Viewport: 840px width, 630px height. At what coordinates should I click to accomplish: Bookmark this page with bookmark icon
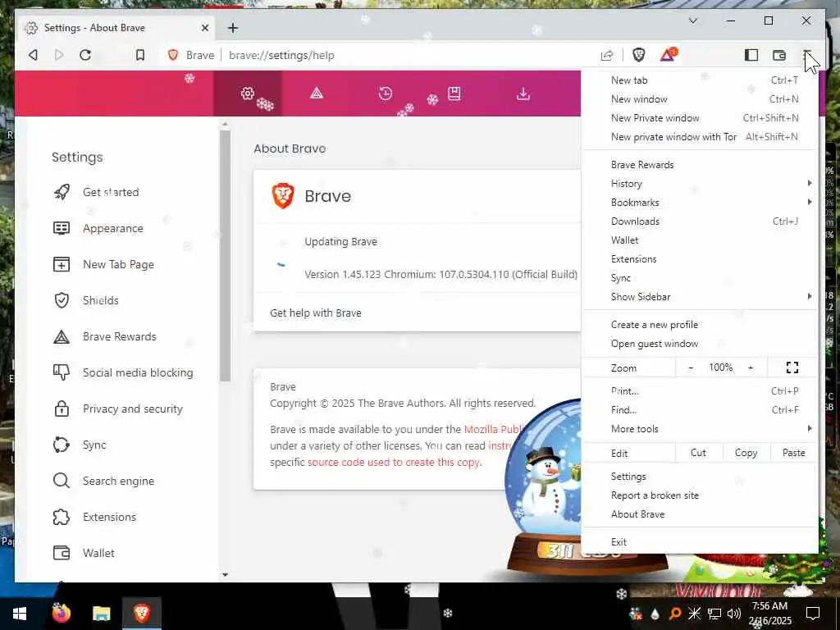139,55
